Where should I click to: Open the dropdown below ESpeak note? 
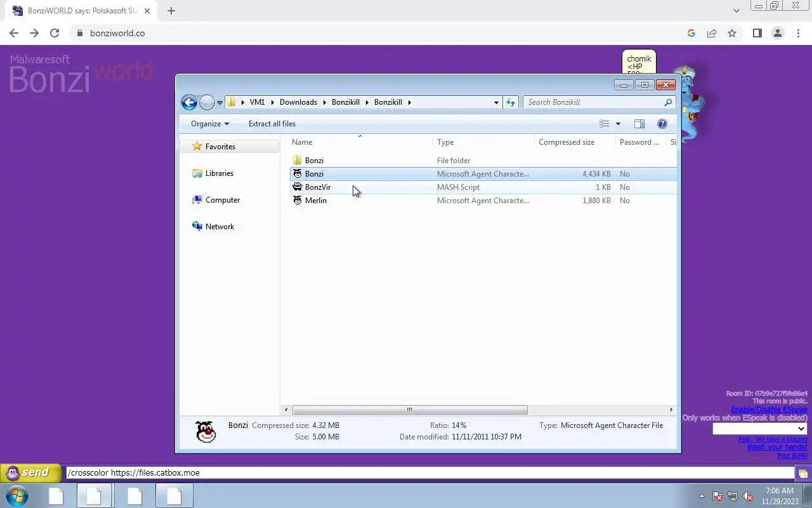click(759, 429)
